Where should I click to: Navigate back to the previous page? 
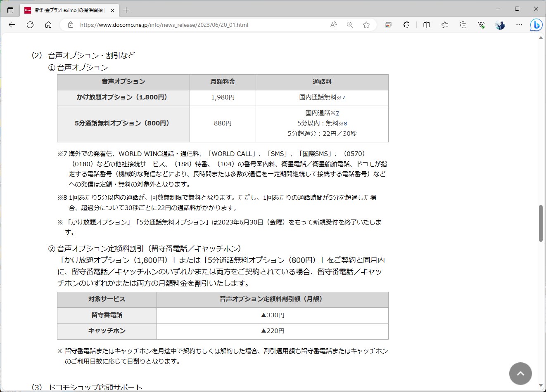(12, 25)
